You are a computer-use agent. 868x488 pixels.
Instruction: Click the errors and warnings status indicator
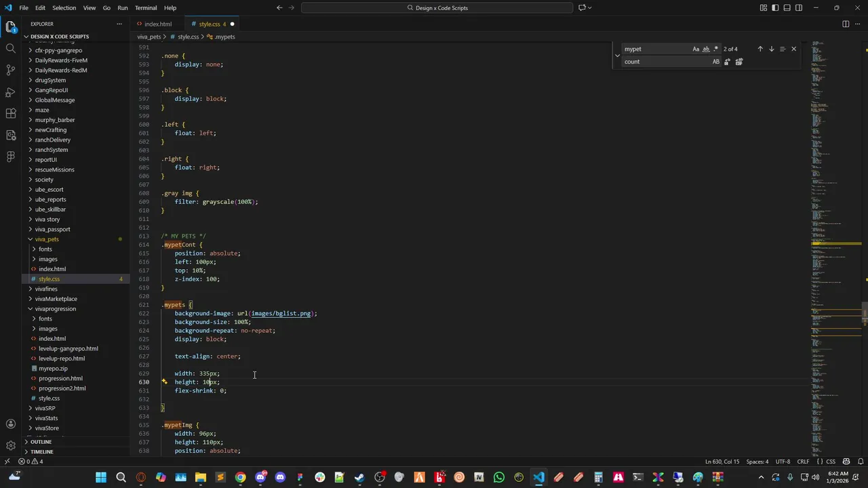[x=31, y=462]
